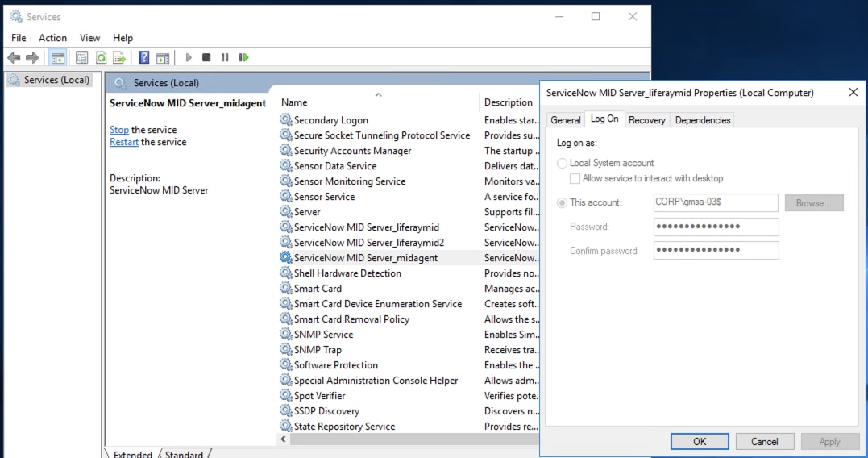Screen dimensions: 868x458
Task: Switch to Extended view tab
Action: coord(132,454)
